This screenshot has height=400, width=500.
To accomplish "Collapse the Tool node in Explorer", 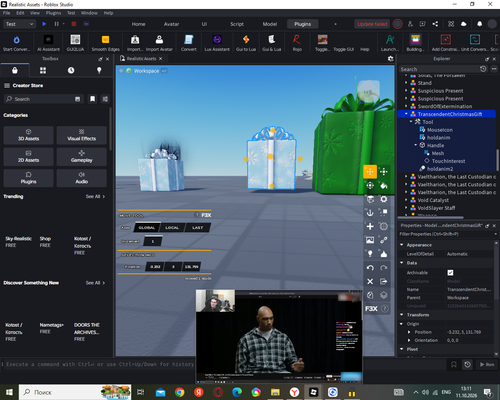I will coord(411,122).
